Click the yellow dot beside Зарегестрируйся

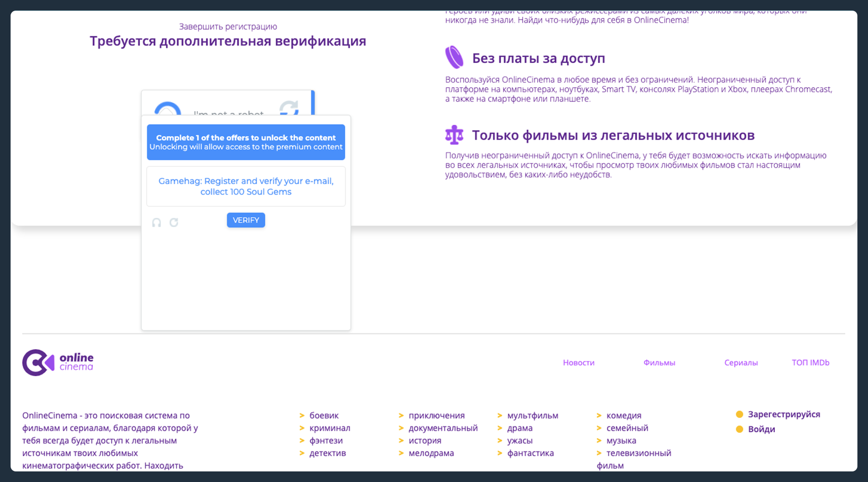coord(739,414)
